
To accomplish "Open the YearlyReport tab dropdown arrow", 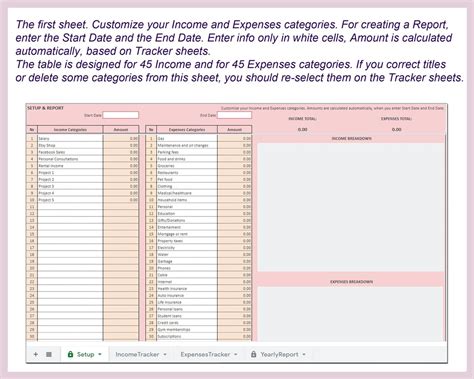I will pyautogui.click(x=304, y=354).
